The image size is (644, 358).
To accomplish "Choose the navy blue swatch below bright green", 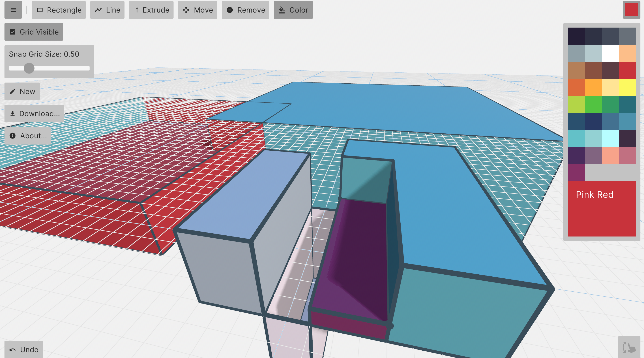I will (593, 121).
